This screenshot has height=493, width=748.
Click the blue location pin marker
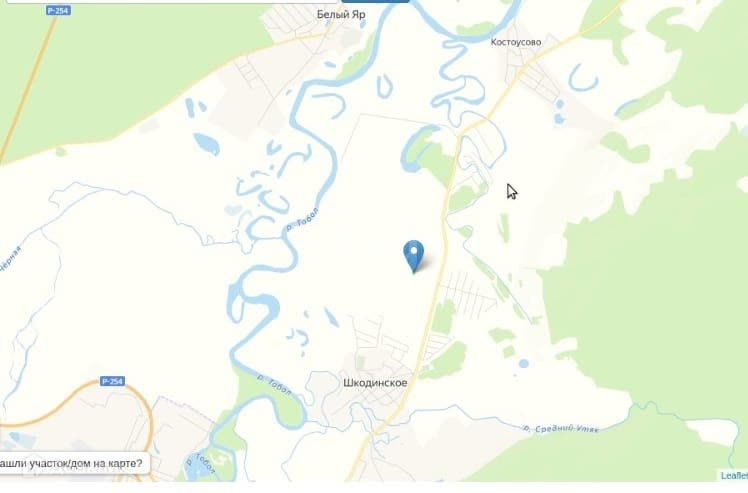[x=414, y=257]
